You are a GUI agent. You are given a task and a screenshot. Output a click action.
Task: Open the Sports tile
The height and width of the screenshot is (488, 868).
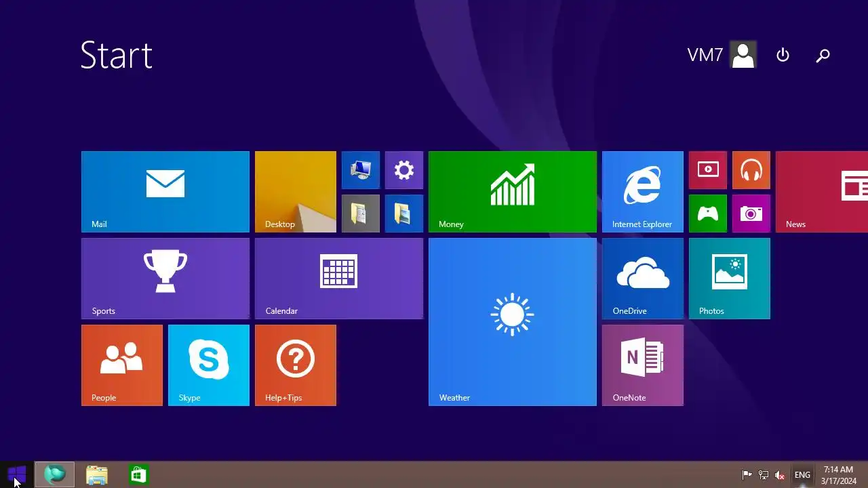pos(165,279)
